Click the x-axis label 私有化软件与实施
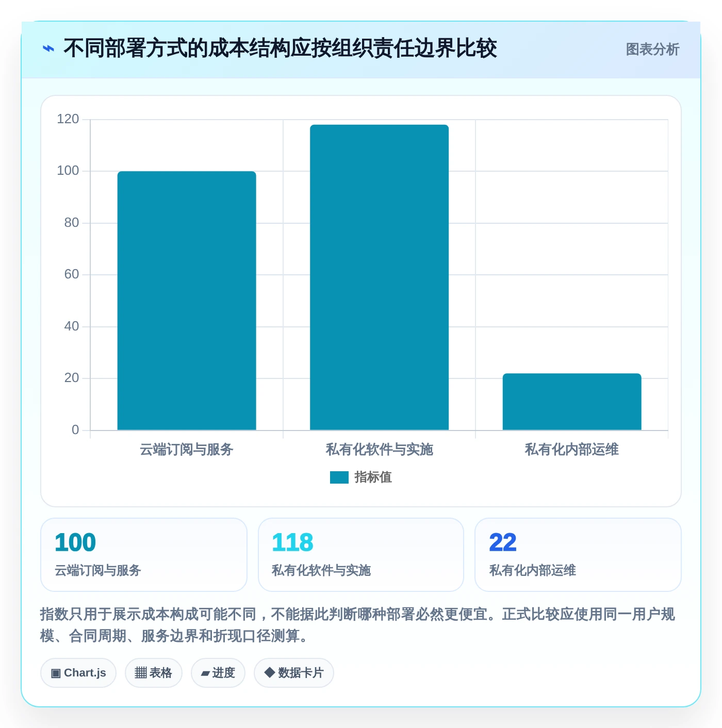The height and width of the screenshot is (728, 722). click(379, 450)
